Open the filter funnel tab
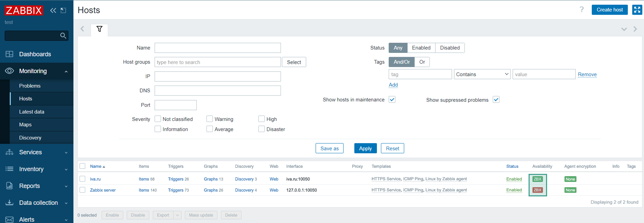Screen dimensions: 644x223 pyautogui.click(x=99, y=29)
